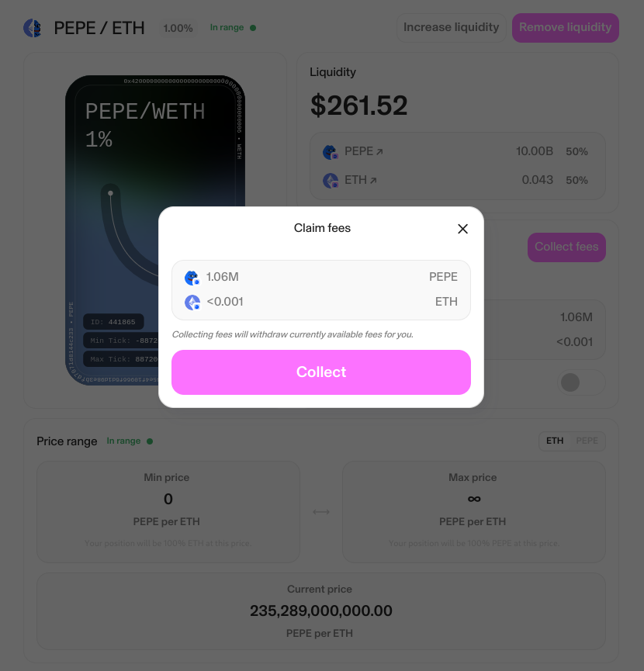Click the Max price infinity box

[474, 512]
